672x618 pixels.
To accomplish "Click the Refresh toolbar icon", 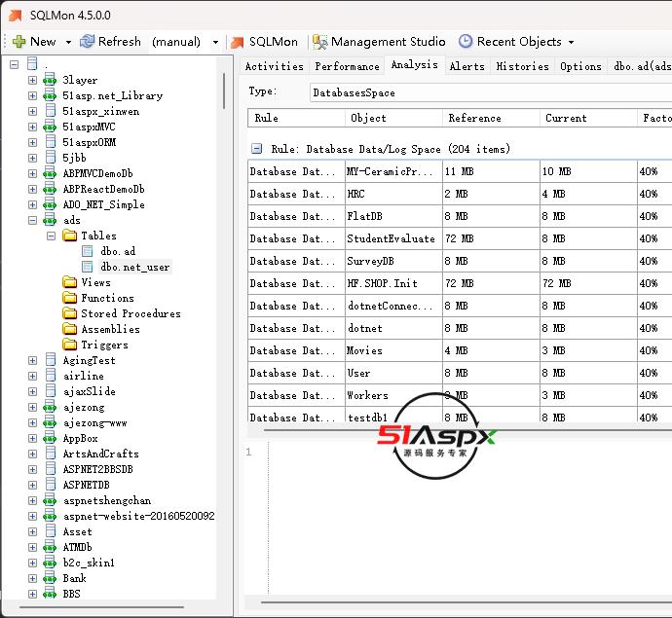I will coord(88,42).
